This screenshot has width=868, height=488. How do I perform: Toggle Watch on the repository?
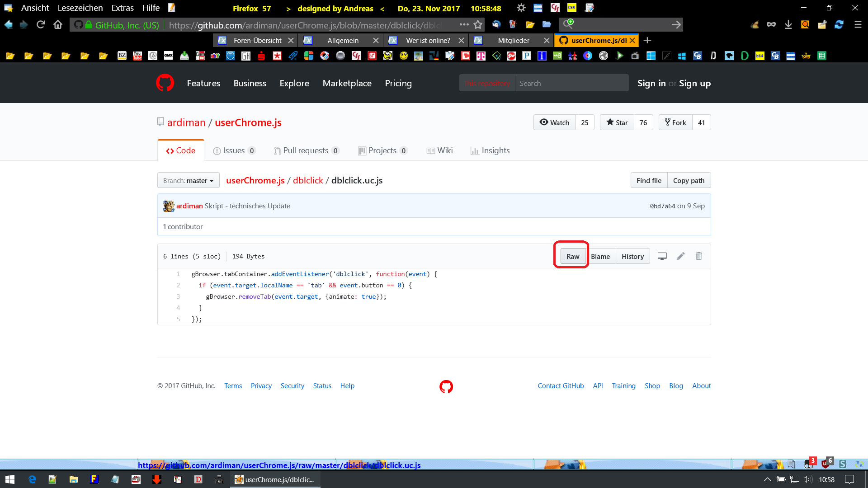[554, 122]
